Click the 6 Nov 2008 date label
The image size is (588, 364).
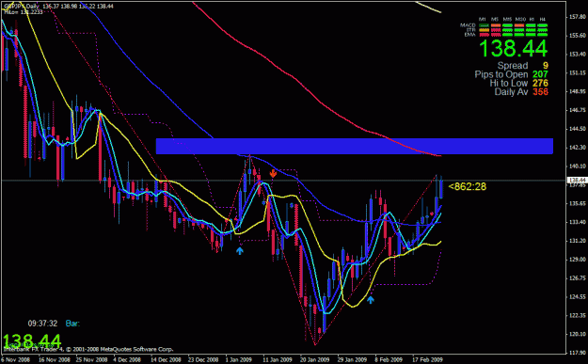[15, 359]
